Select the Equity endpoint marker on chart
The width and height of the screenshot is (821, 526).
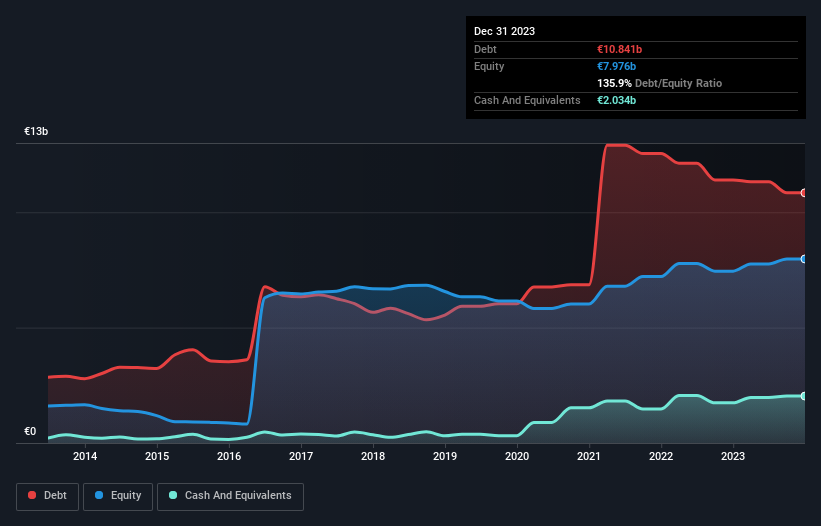coord(804,259)
